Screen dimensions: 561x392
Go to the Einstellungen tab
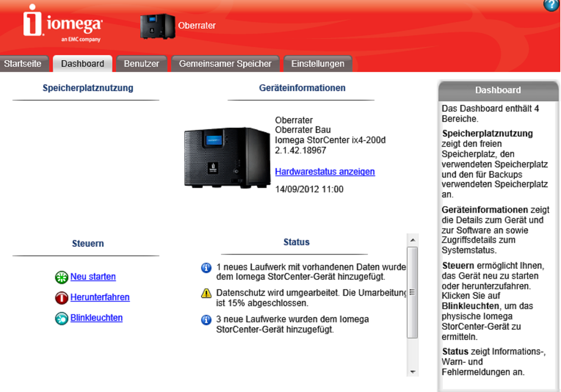click(x=318, y=63)
